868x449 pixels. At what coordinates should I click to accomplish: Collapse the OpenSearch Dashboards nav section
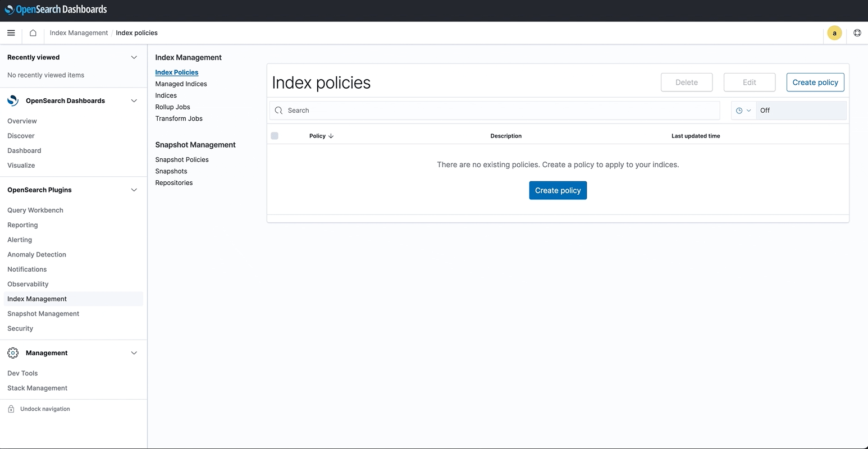coord(134,101)
